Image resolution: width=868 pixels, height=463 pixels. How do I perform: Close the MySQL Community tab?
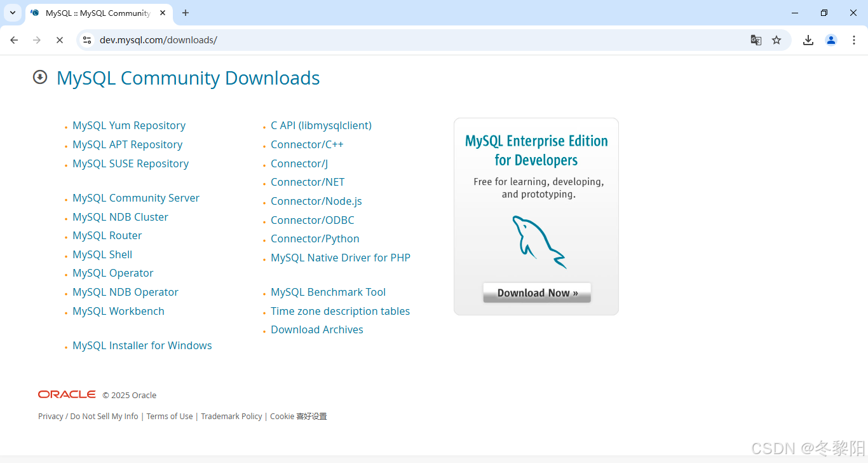(163, 13)
